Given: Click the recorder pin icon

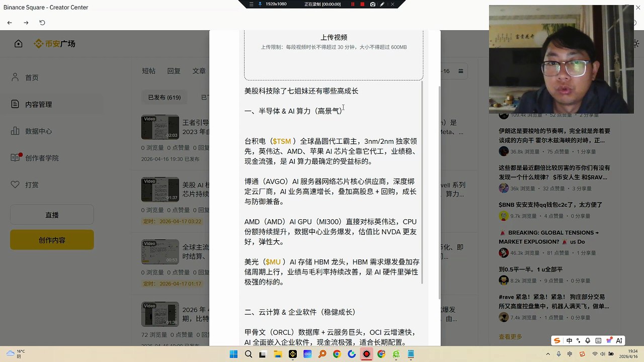Looking at the screenshot, I should pos(260,4).
